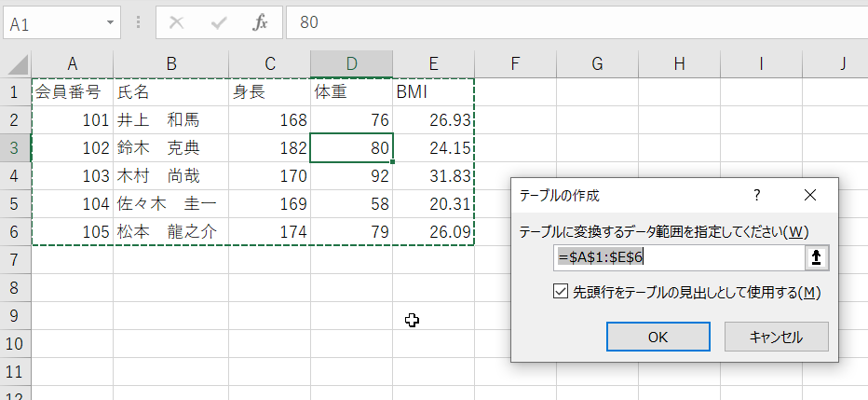Click member number 103 cell
Screen dimensions: 868x400
[73, 175]
